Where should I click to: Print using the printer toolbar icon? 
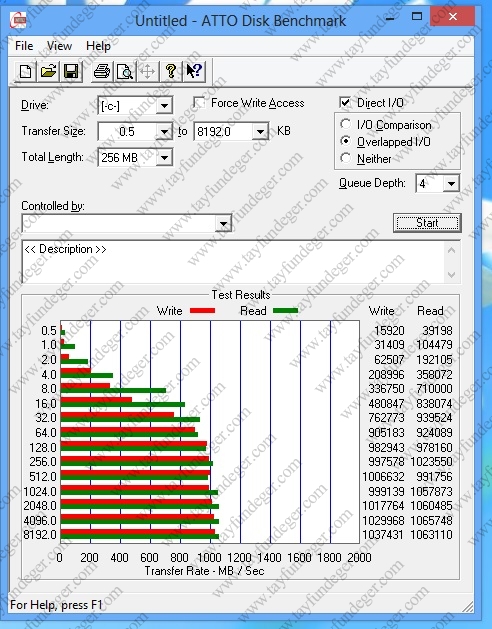tap(102, 72)
